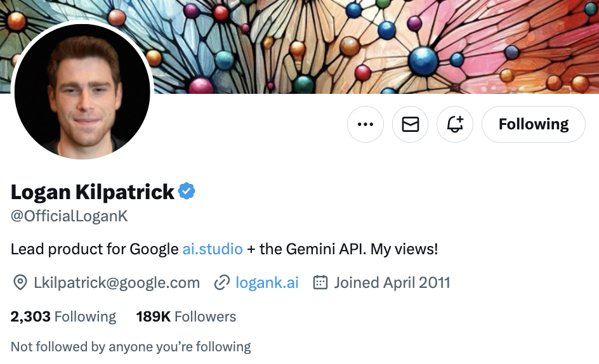Screen dimensions: 599x364
Task: Enable post notifications with bell-plus icon
Action: [455, 124]
